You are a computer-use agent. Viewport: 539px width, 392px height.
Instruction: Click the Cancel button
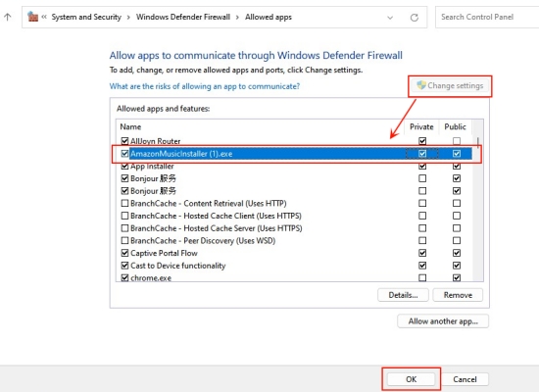click(465, 379)
